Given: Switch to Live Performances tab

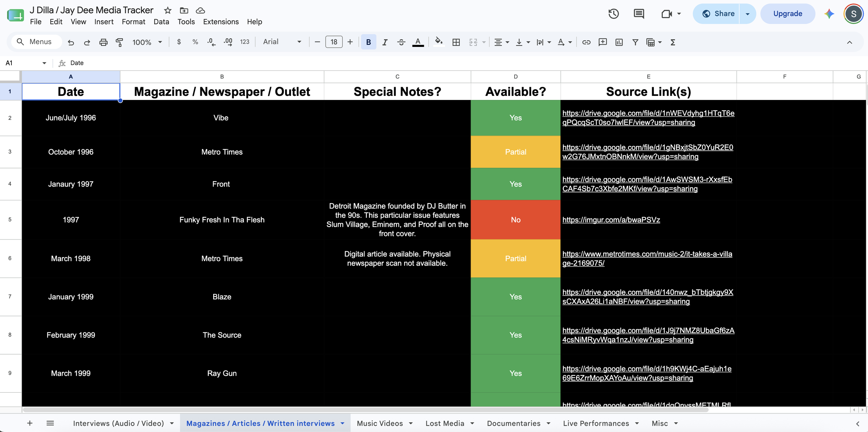Looking at the screenshot, I should (596, 423).
